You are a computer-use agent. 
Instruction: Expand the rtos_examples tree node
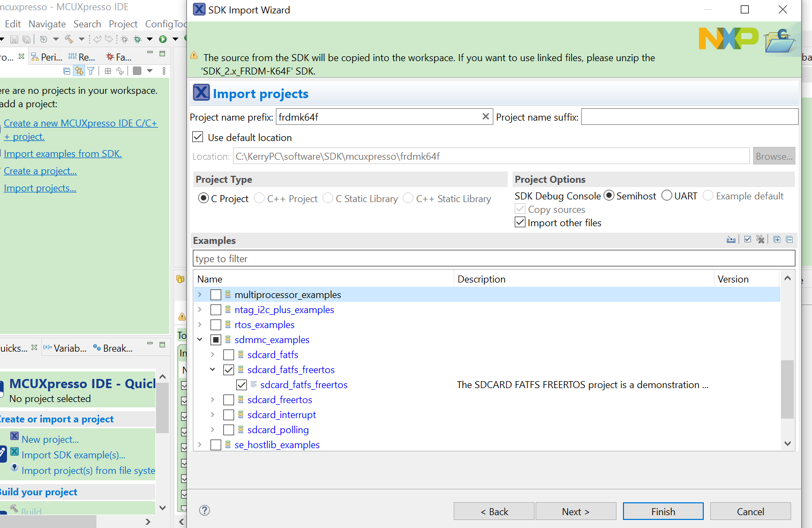[200, 324]
